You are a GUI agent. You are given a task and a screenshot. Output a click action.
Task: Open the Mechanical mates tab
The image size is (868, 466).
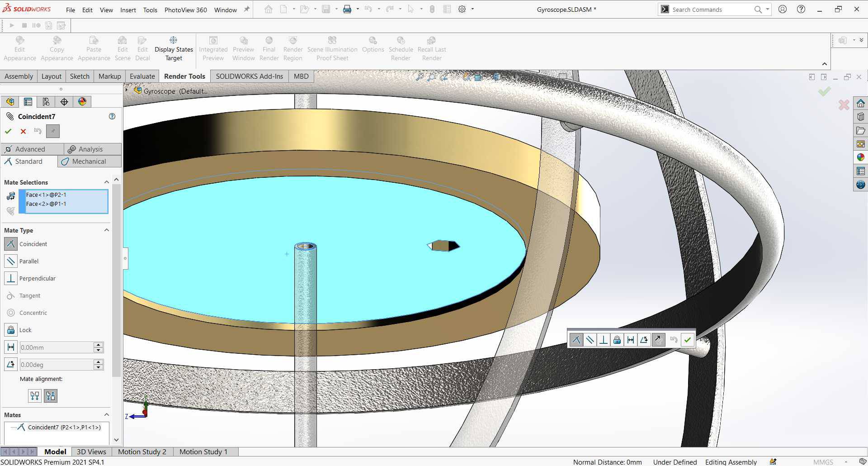point(89,162)
